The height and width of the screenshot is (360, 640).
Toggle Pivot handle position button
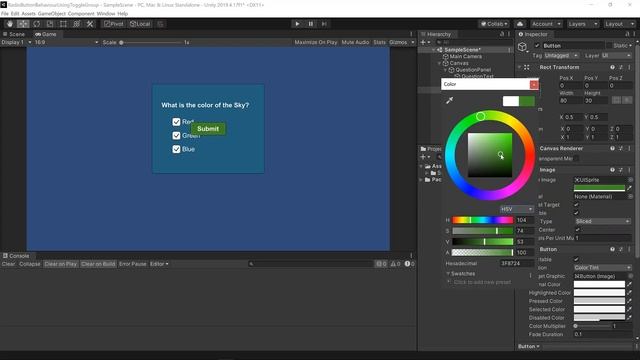113,24
